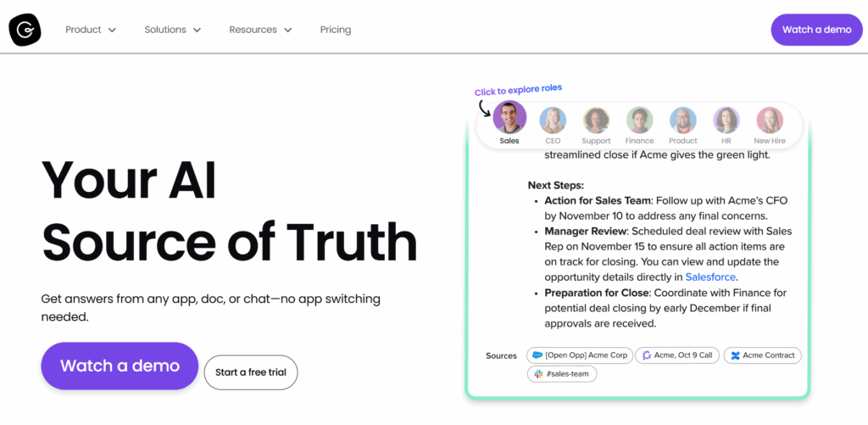This screenshot has width=868, height=425.
Task: Click the Confluence icon in Acme Contract source
Action: point(735,355)
